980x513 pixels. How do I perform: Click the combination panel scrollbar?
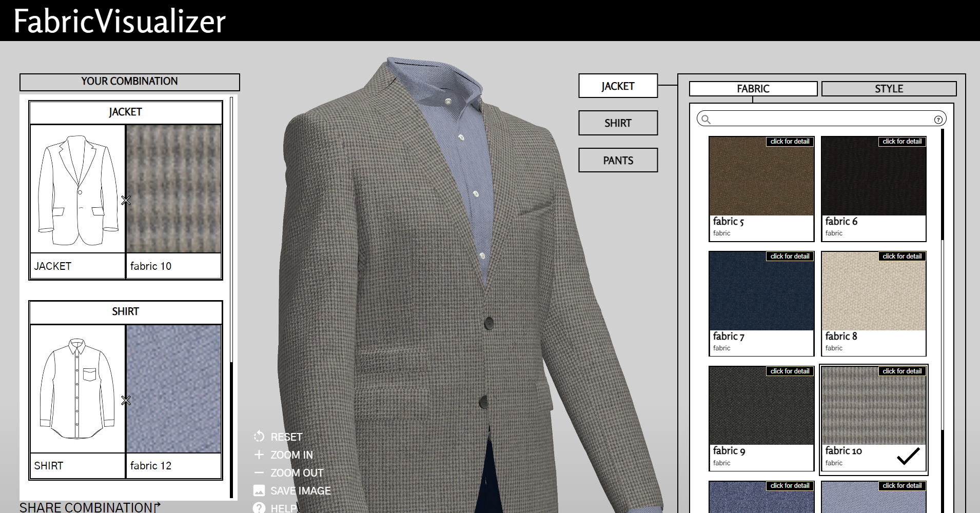[231, 298]
